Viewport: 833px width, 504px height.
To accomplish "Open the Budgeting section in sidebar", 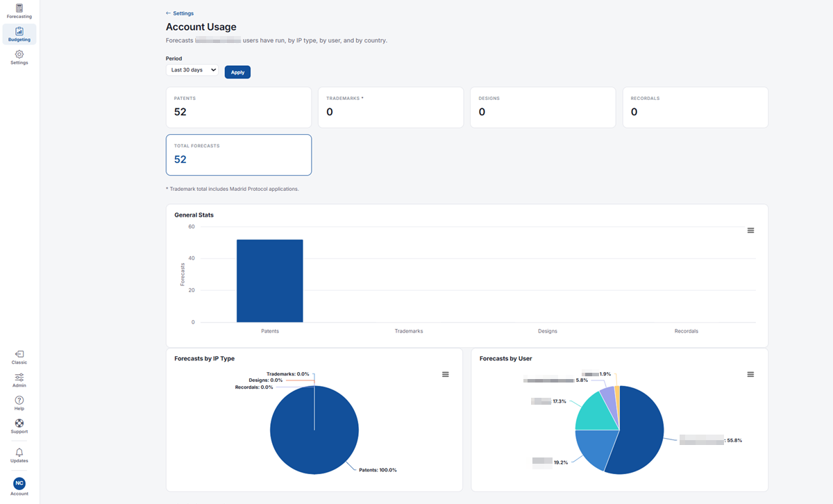I will (19, 35).
